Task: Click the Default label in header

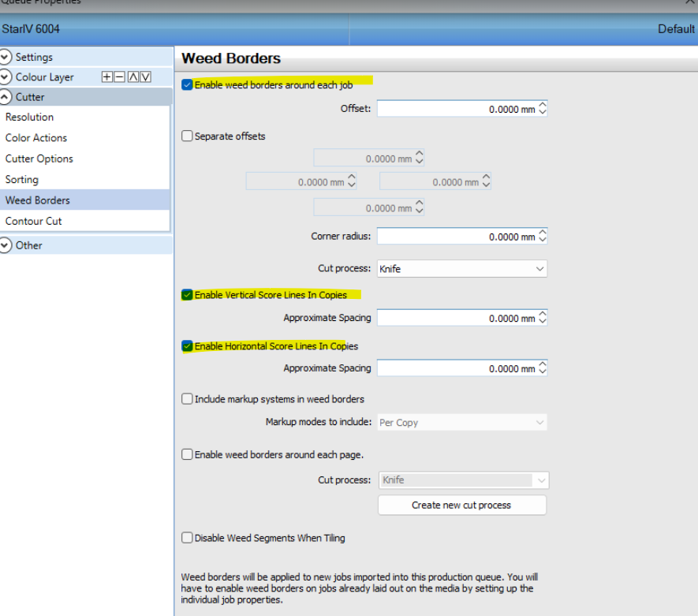Action: 676,29
